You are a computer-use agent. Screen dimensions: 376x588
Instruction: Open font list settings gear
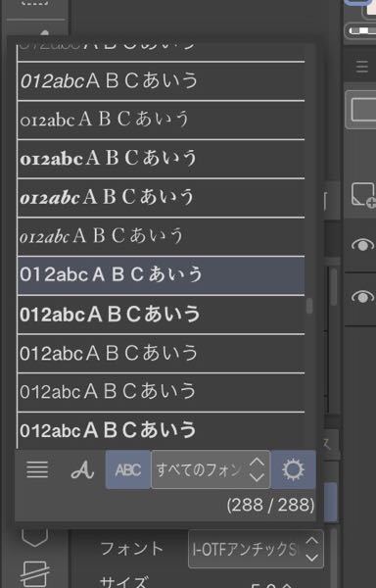(293, 469)
